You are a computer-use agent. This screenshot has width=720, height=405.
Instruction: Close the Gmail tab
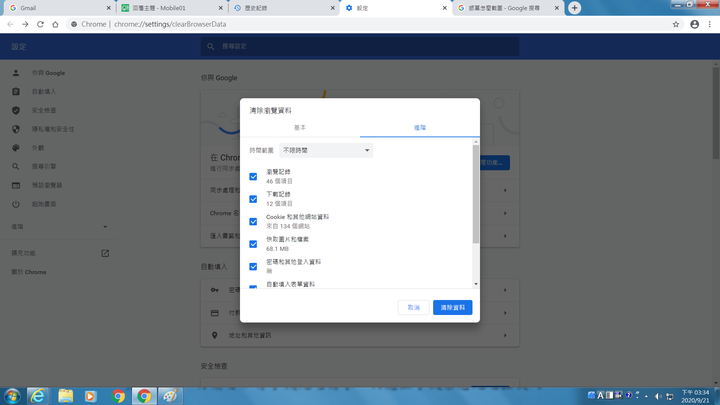[109, 8]
